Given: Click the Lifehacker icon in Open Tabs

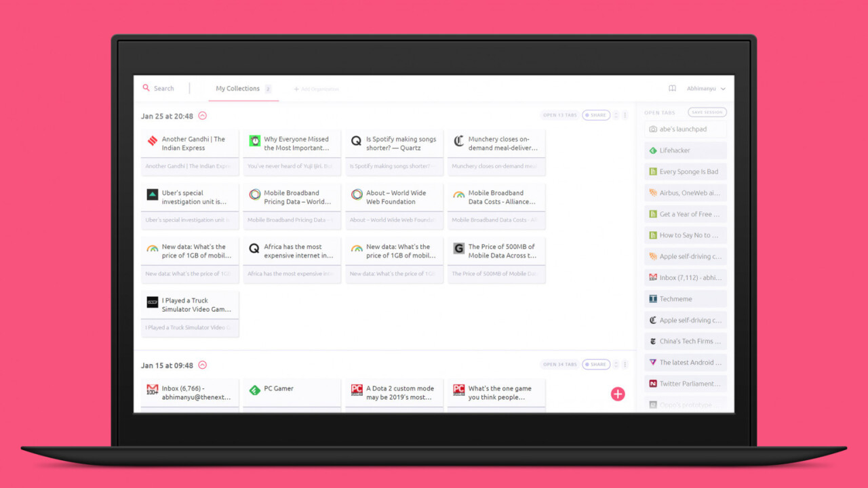Looking at the screenshot, I should pyautogui.click(x=653, y=150).
